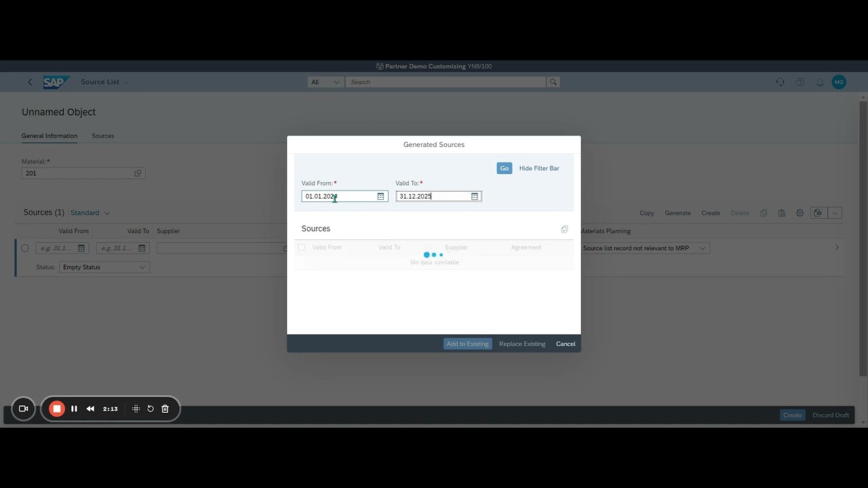The image size is (868, 488).
Task: Click the paste clipboard icon in Sources toolbar
Action: pos(781,213)
